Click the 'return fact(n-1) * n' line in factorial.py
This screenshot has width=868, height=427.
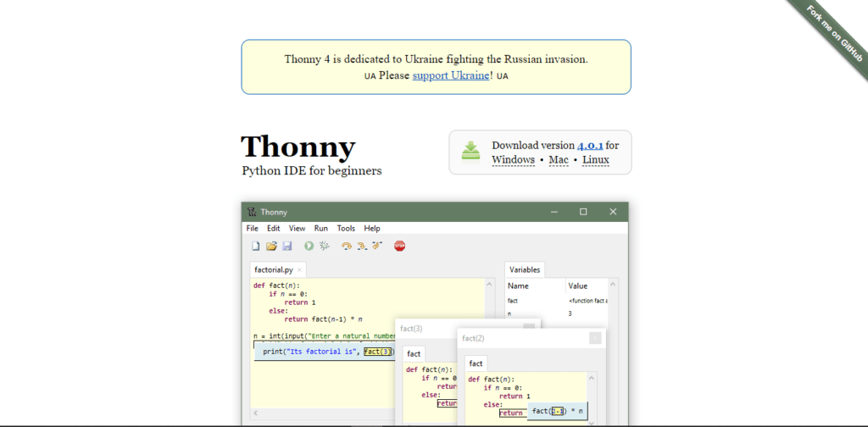pyautogui.click(x=323, y=319)
